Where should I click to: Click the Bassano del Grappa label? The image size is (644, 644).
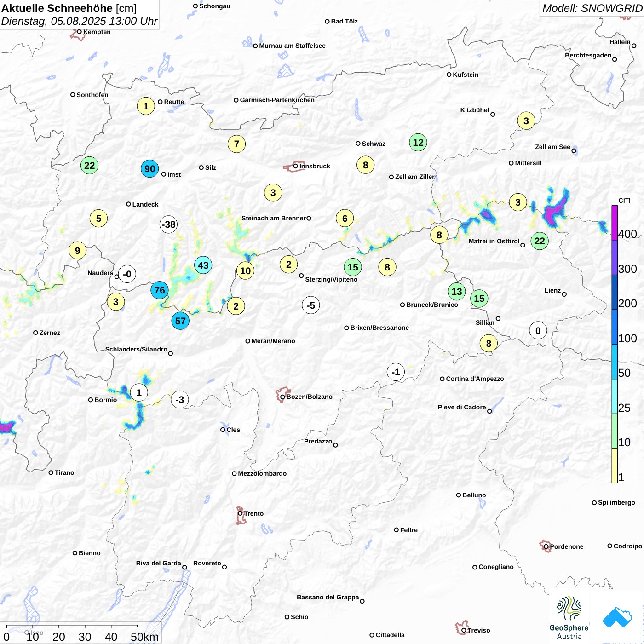point(328,597)
